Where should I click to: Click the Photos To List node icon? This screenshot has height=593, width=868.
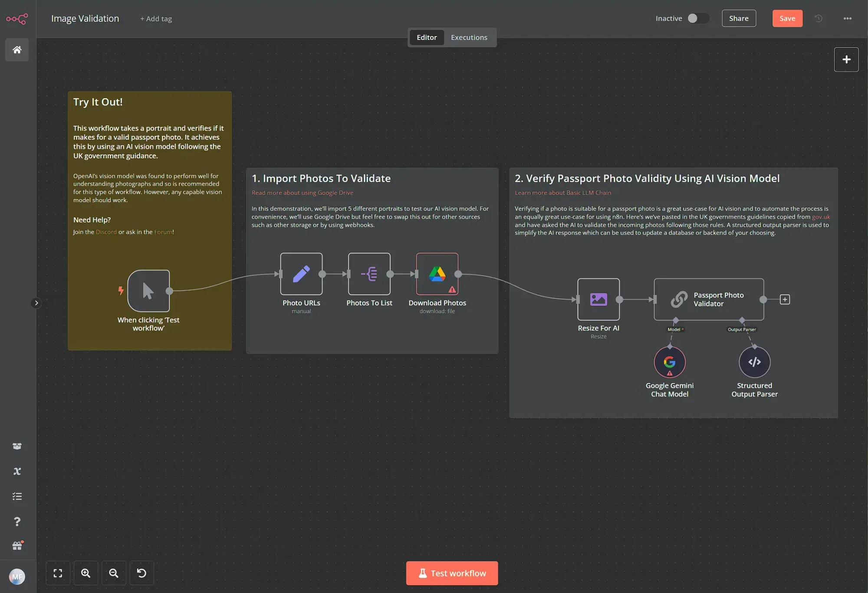click(x=369, y=274)
